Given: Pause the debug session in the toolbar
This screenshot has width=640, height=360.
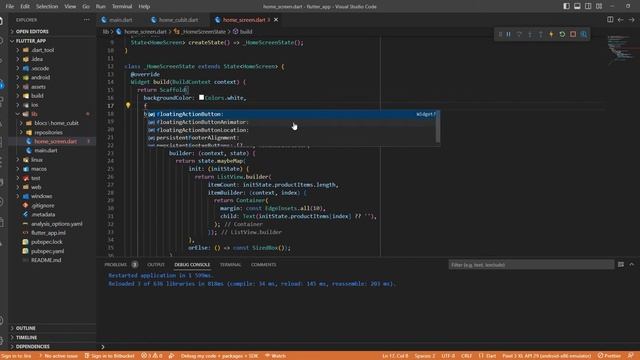Looking at the screenshot, I should pos(509,34).
